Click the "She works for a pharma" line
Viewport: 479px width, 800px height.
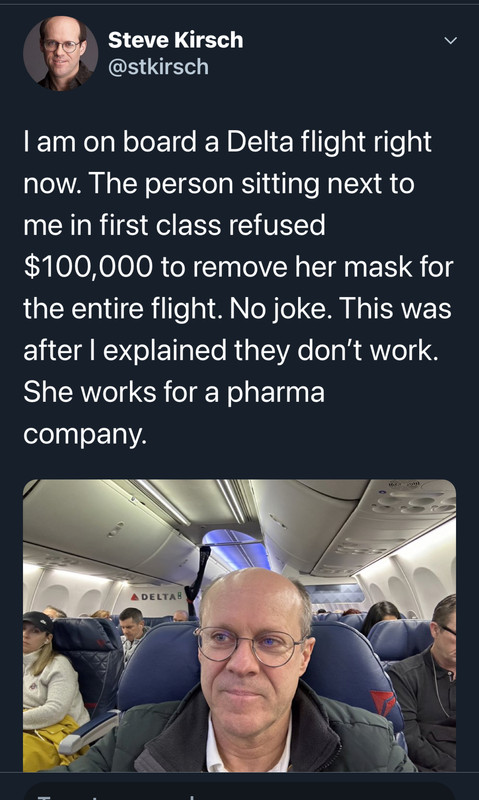173,392
